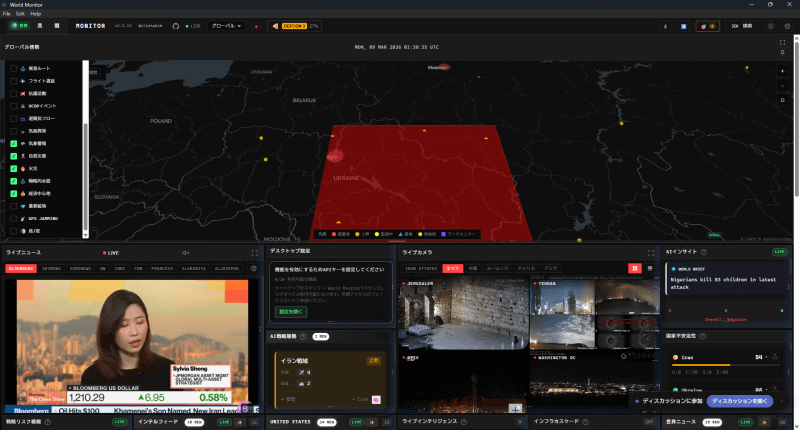Pin the map panel with pin icon
800x430 pixels.
click(782, 53)
